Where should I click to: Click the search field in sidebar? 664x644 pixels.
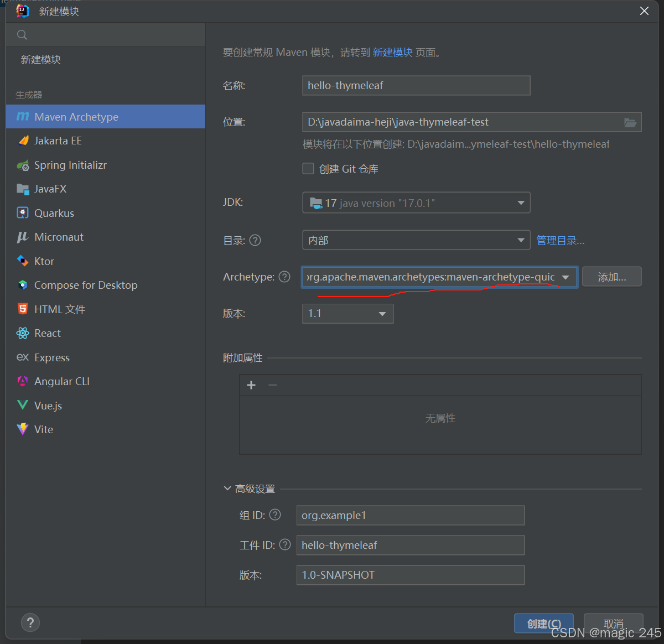[106, 35]
